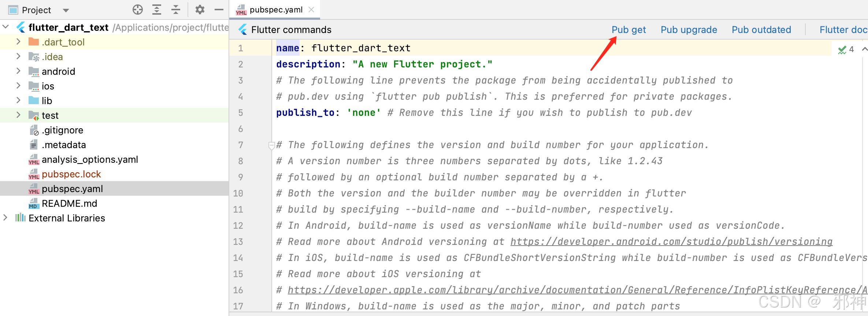Open the Project view dropdown arrow
The height and width of the screenshot is (316, 868).
[x=66, y=10]
